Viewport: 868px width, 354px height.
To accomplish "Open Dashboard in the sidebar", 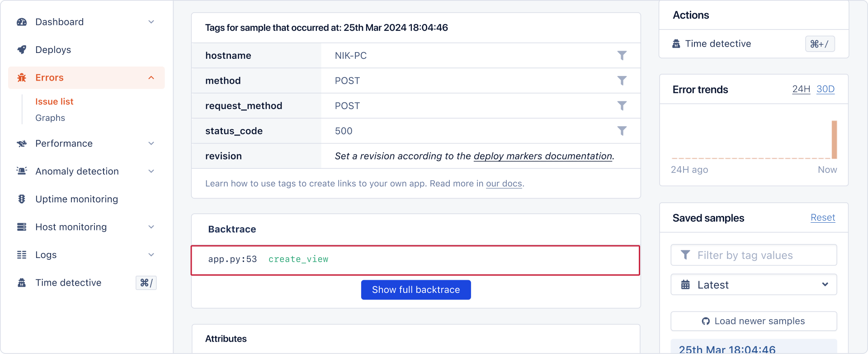I will tap(60, 22).
